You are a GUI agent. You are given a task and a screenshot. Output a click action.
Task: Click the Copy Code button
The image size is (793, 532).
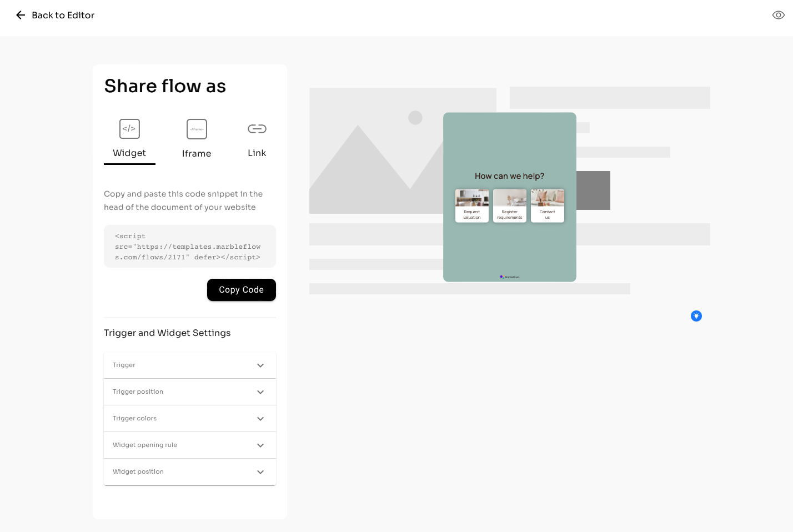click(x=242, y=290)
